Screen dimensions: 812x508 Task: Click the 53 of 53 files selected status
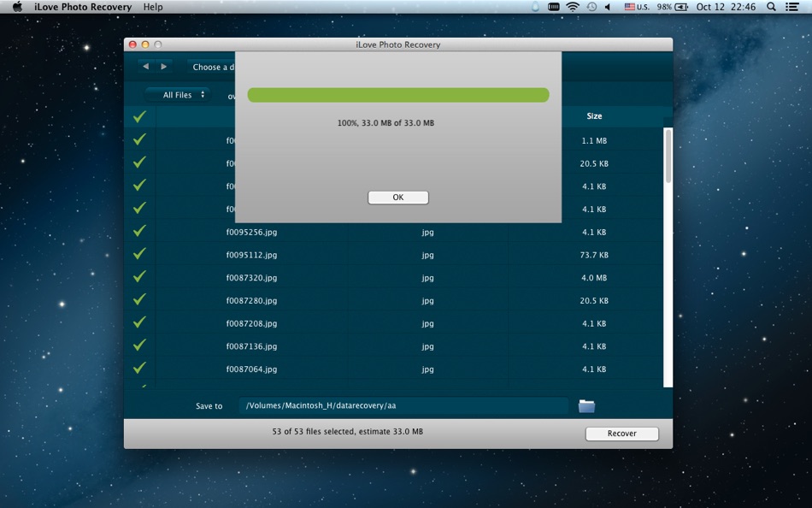(348, 431)
